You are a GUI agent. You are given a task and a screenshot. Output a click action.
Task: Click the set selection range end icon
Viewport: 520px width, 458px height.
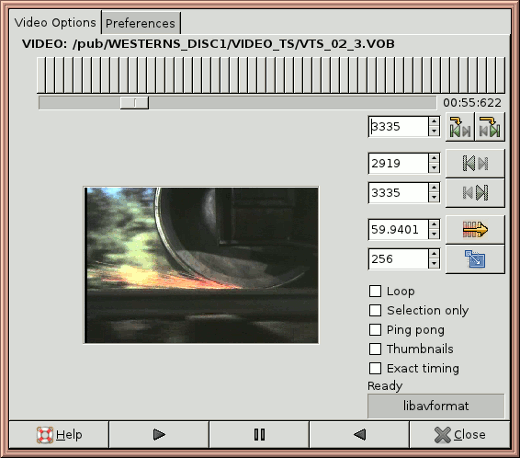[490, 127]
